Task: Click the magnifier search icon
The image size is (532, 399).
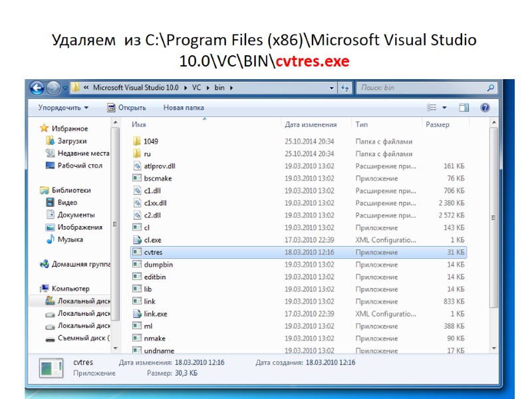Action: click(x=491, y=88)
